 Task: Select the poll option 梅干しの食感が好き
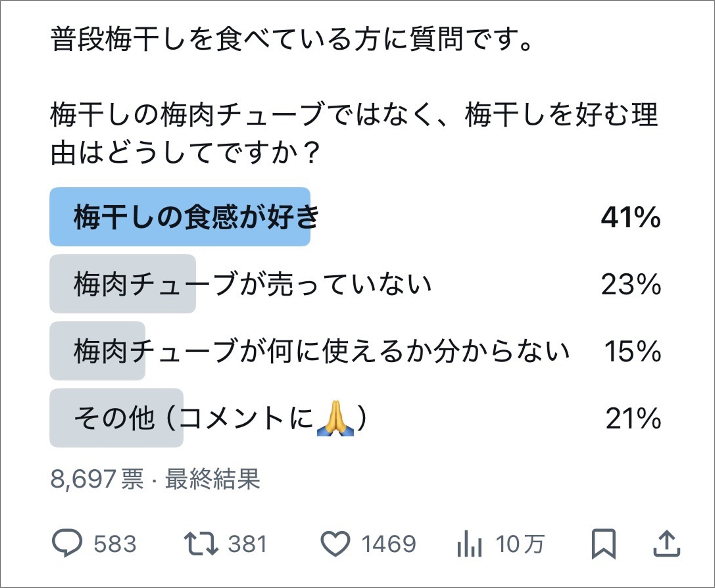(x=197, y=217)
